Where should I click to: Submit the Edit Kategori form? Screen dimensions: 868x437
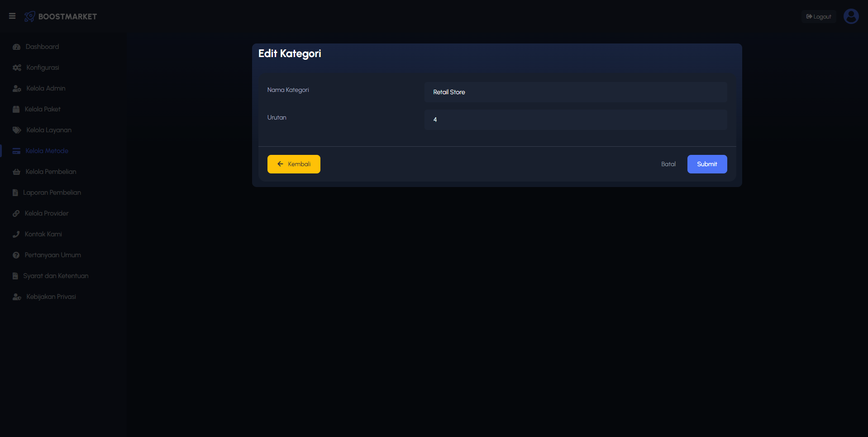click(x=707, y=164)
